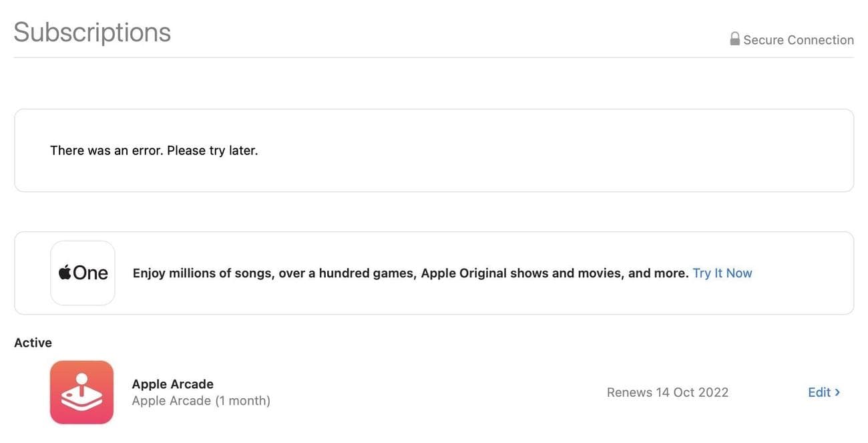868x443 pixels.
Task: Click the padlock next to Secure Connection text
Action: pos(734,38)
